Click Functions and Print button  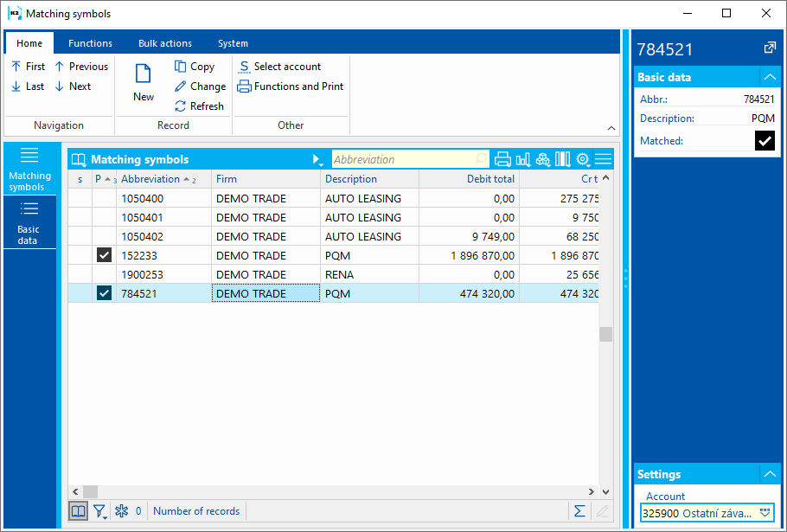click(x=291, y=87)
